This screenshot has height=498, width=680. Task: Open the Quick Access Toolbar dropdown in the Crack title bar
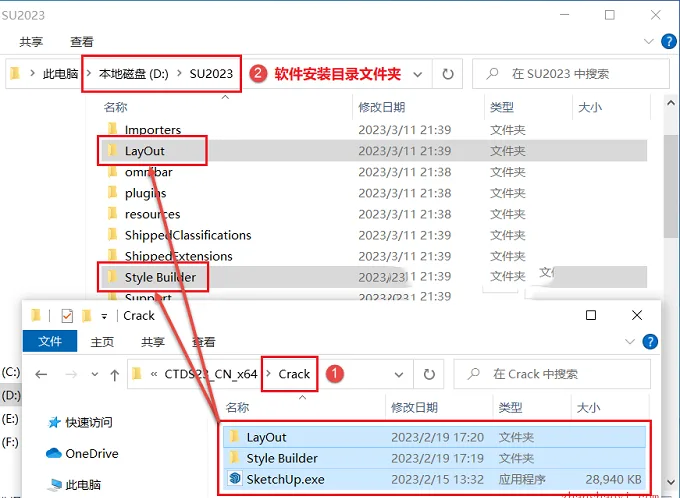tap(104, 316)
